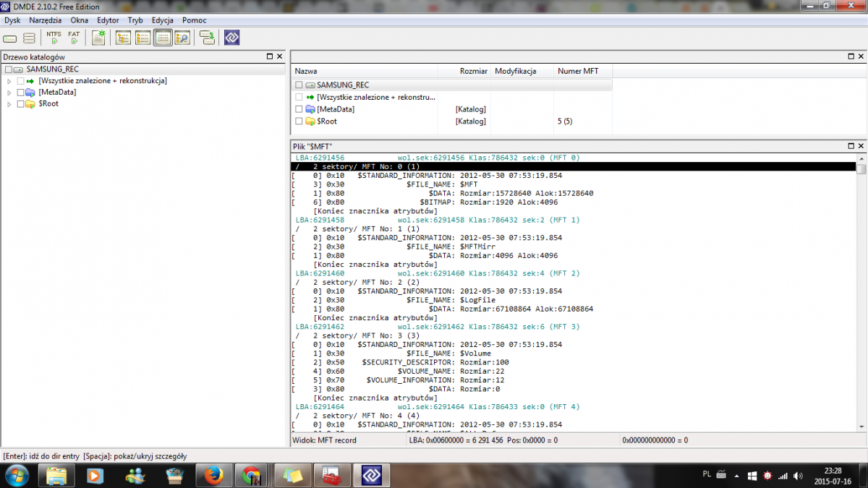Open the Edytor menu
This screenshot has height=488, width=868.
[108, 20]
